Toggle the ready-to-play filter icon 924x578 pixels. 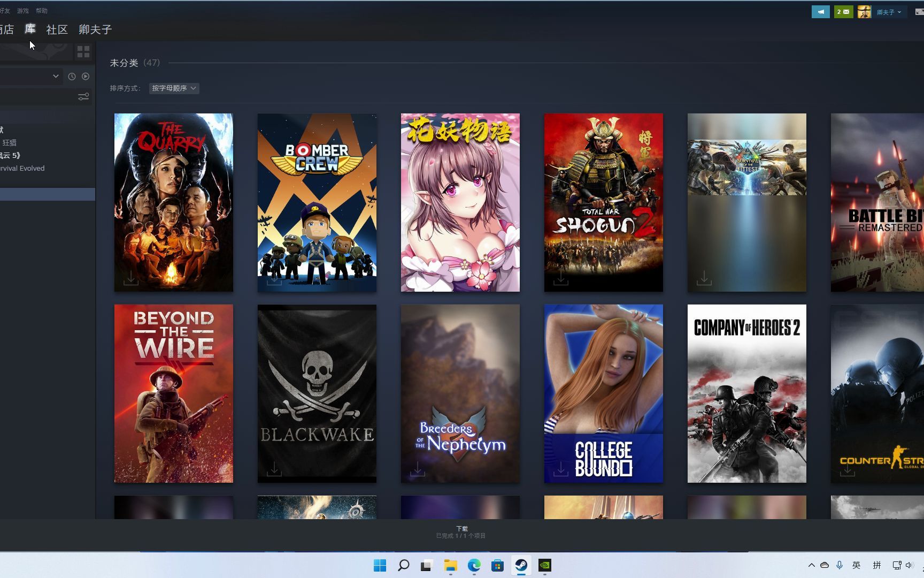pyautogui.click(x=86, y=77)
